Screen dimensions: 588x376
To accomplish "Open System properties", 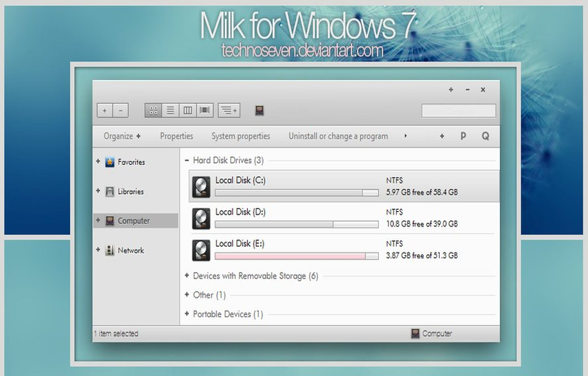I will point(240,136).
